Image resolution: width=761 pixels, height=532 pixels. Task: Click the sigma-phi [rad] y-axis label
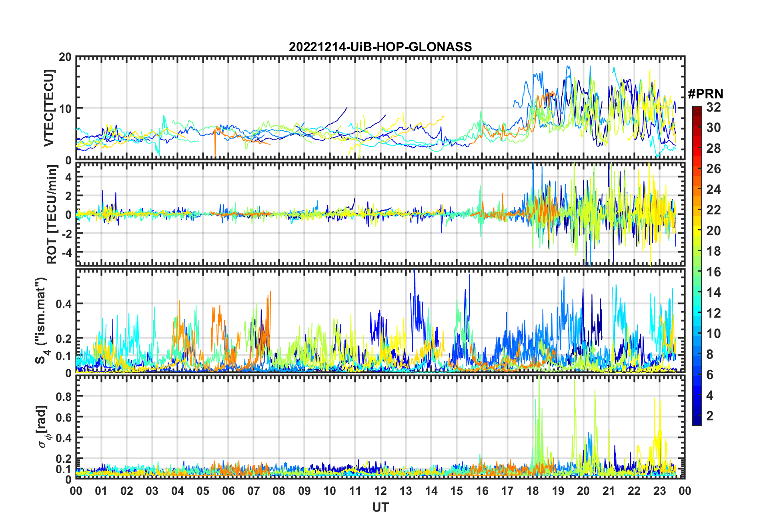42,427
